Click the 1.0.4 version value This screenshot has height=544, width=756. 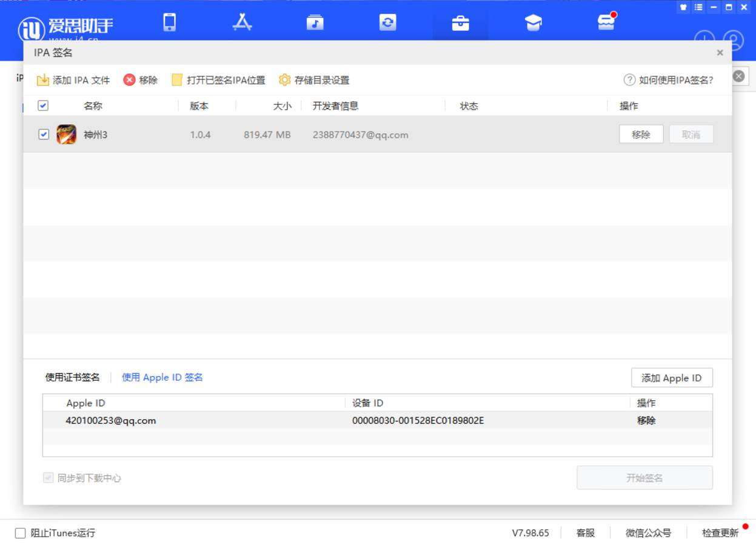coord(200,135)
